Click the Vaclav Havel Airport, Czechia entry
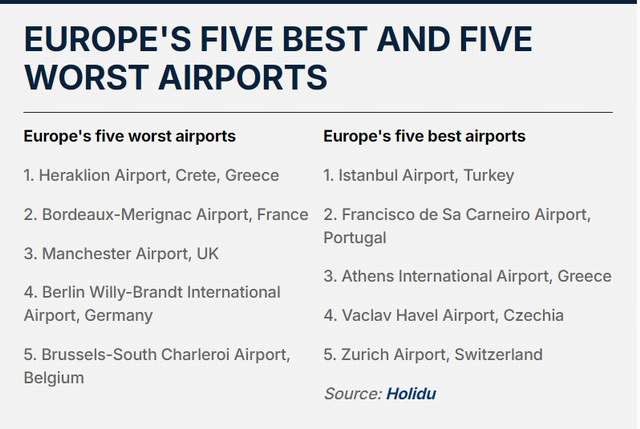The image size is (640, 429). pyautogui.click(x=444, y=316)
